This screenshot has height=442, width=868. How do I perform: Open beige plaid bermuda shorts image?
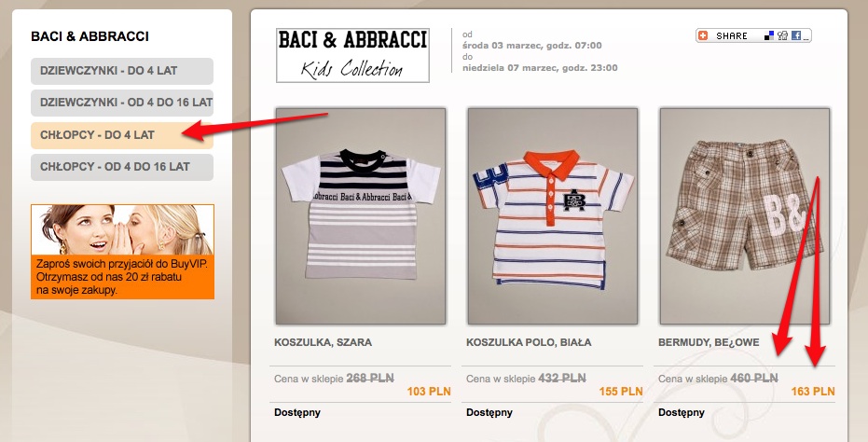pyautogui.click(x=745, y=216)
